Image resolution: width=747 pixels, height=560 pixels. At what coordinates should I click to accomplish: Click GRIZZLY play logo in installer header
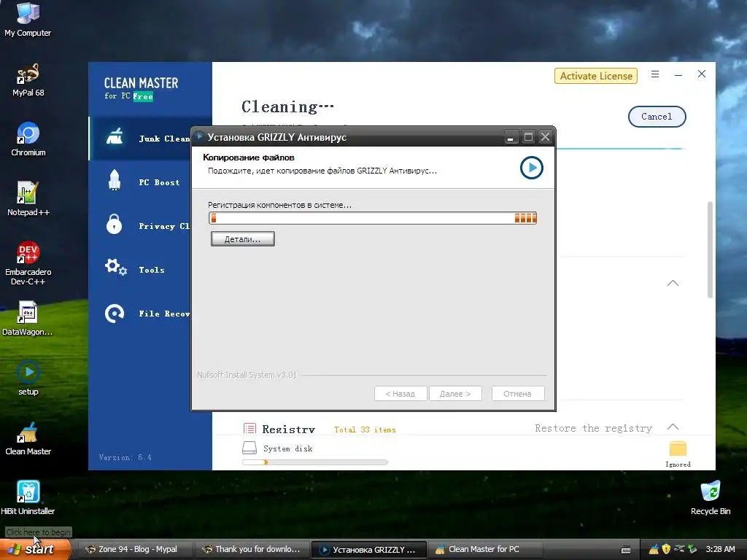[531, 168]
